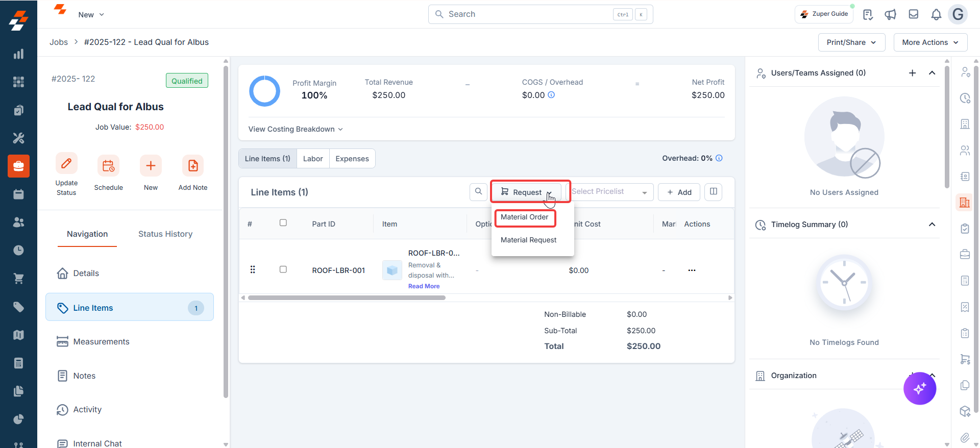The image size is (980, 448).
Task: Open Notes in the navigation list
Action: pyautogui.click(x=130, y=376)
